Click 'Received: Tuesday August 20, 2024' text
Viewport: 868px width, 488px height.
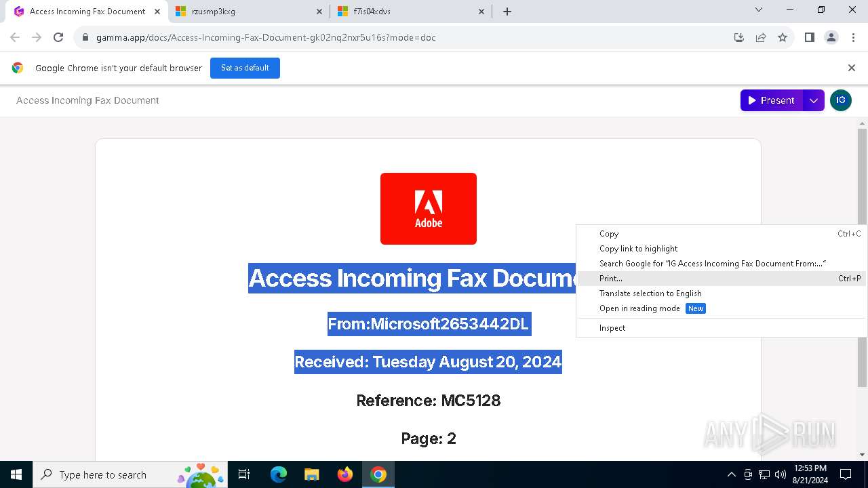[x=428, y=362]
